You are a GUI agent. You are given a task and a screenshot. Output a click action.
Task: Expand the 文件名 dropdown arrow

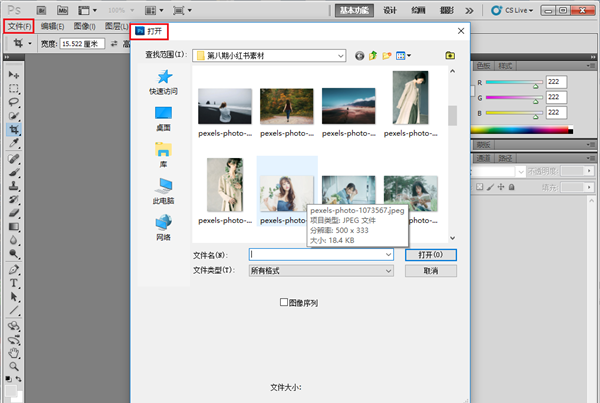click(x=388, y=255)
